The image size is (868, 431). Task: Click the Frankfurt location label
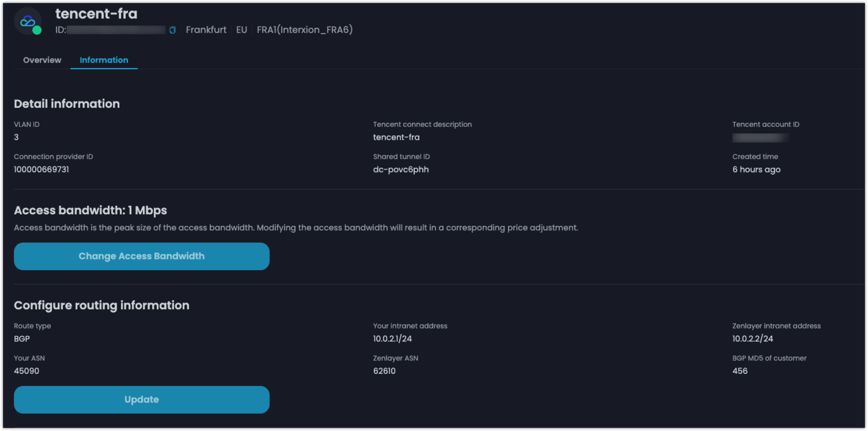coord(206,30)
